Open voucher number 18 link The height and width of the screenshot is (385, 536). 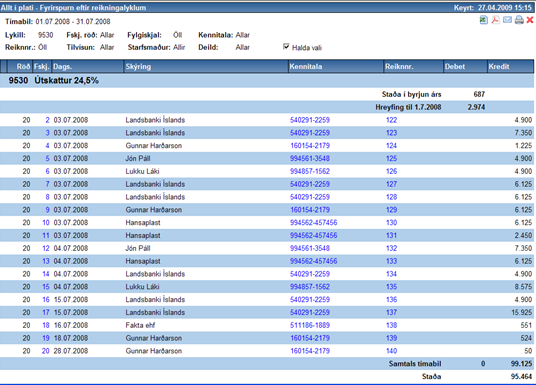pyautogui.click(x=46, y=325)
